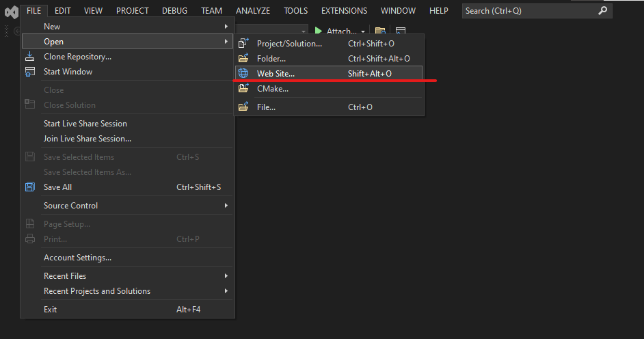
Task: Choose File... from Open submenu
Action: click(329, 107)
